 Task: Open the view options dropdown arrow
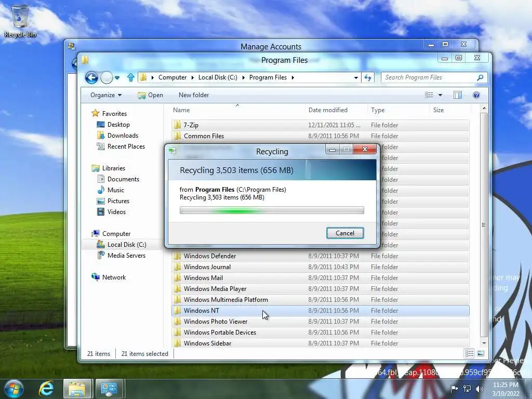(x=440, y=95)
